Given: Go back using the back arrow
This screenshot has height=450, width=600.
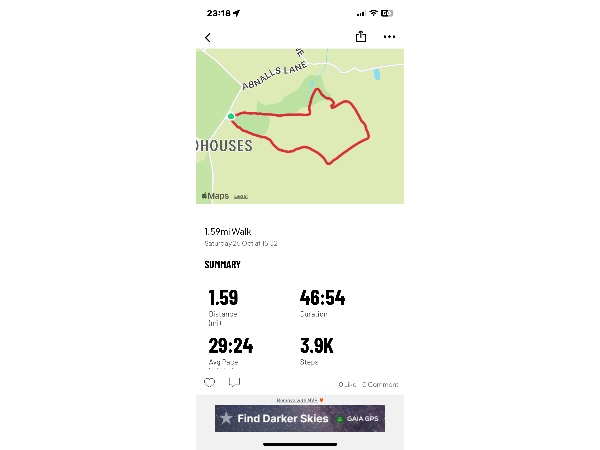Looking at the screenshot, I should click(208, 37).
